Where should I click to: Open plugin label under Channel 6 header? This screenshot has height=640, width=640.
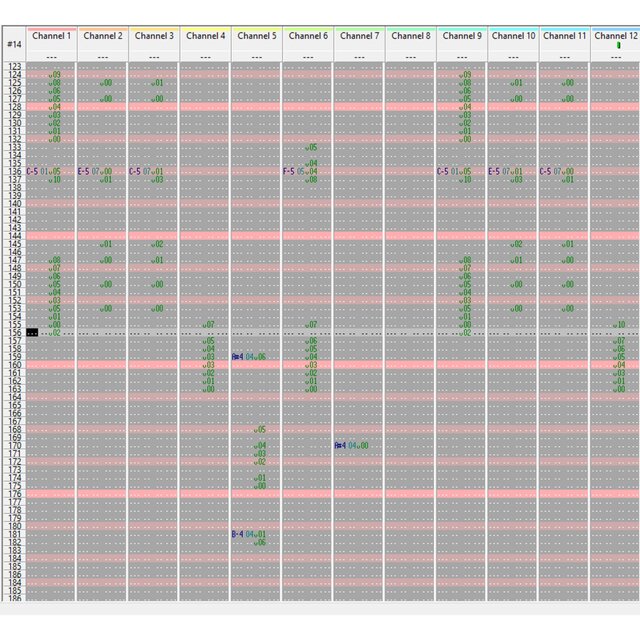coord(308,56)
